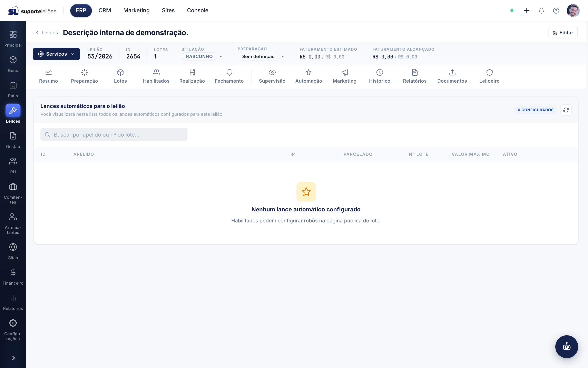The width and height of the screenshot is (588, 368).
Task: Open the auction Relatórios tab
Action: (414, 76)
